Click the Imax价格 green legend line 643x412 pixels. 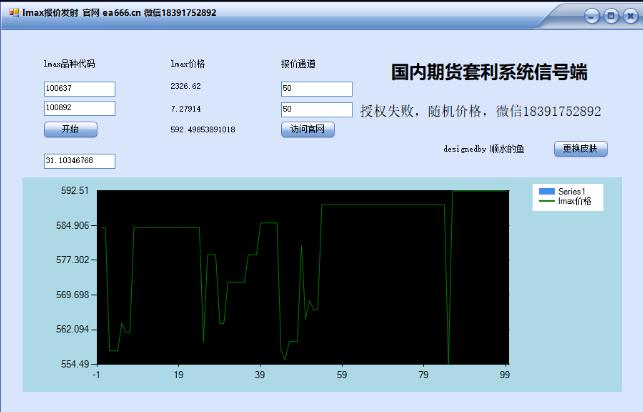[x=546, y=201]
